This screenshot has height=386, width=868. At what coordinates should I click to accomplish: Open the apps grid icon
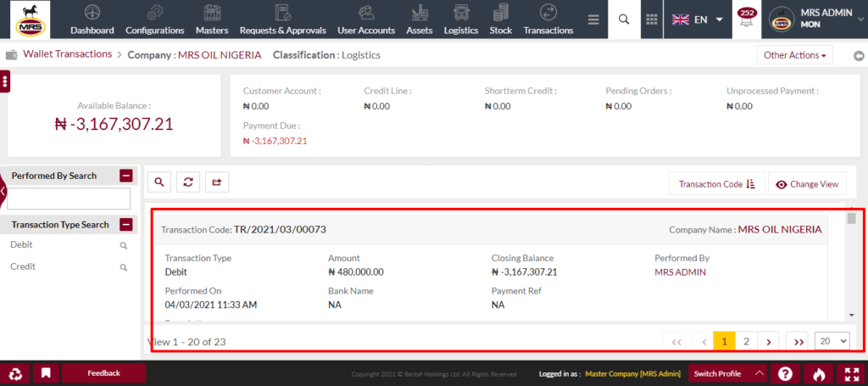pyautogui.click(x=652, y=20)
